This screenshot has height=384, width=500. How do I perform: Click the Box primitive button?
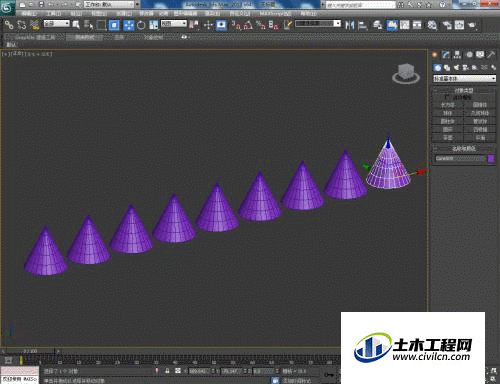pyautogui.click(x=448, y=105)
